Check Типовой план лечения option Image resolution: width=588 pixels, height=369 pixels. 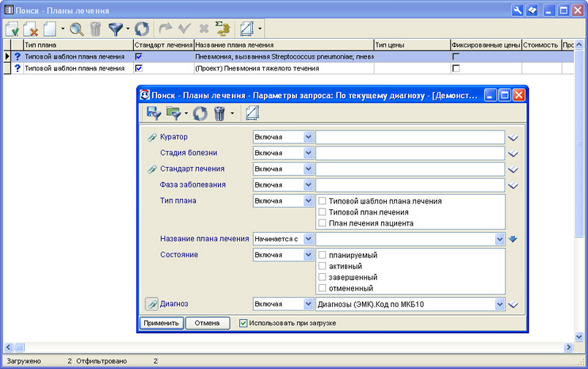(x=322, y=212)
